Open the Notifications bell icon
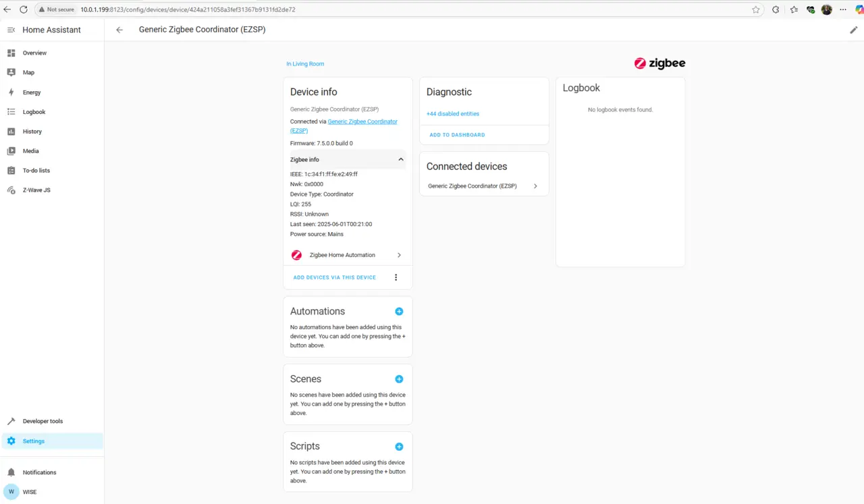 coord(11,472)
